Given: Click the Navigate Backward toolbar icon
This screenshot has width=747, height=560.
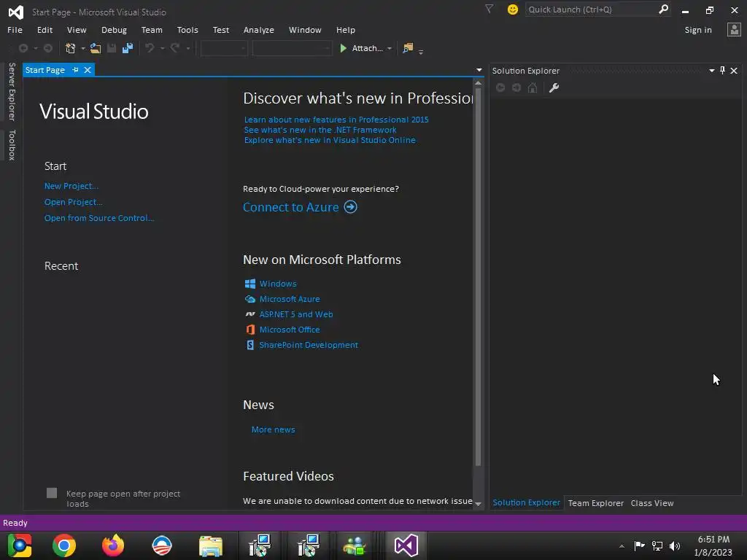Looking at the screenshot, I should coord(23,48).
